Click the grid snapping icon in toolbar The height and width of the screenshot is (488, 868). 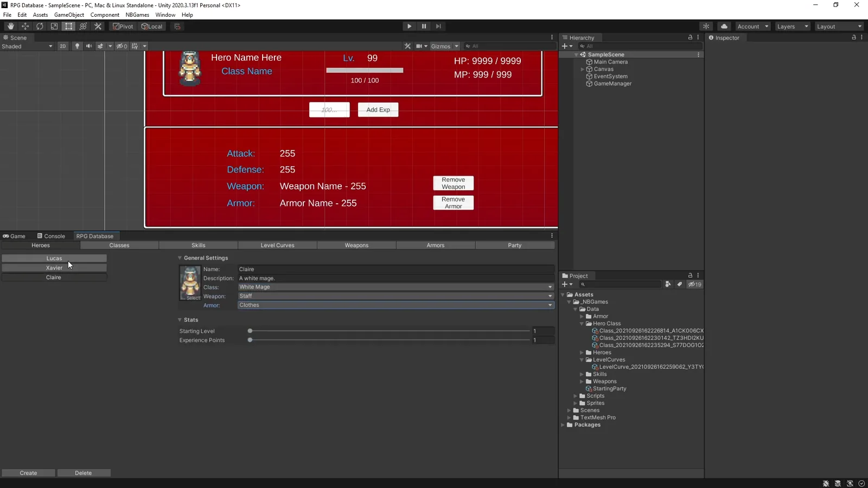(x=177, y=26)
